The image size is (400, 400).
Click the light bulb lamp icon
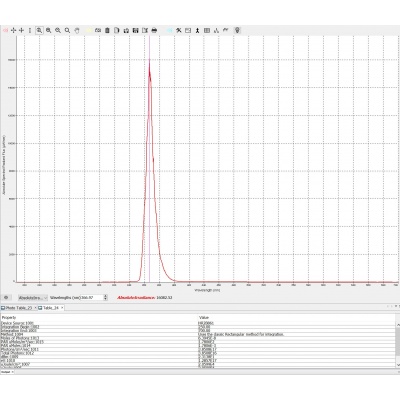click(x=237, y=30)
